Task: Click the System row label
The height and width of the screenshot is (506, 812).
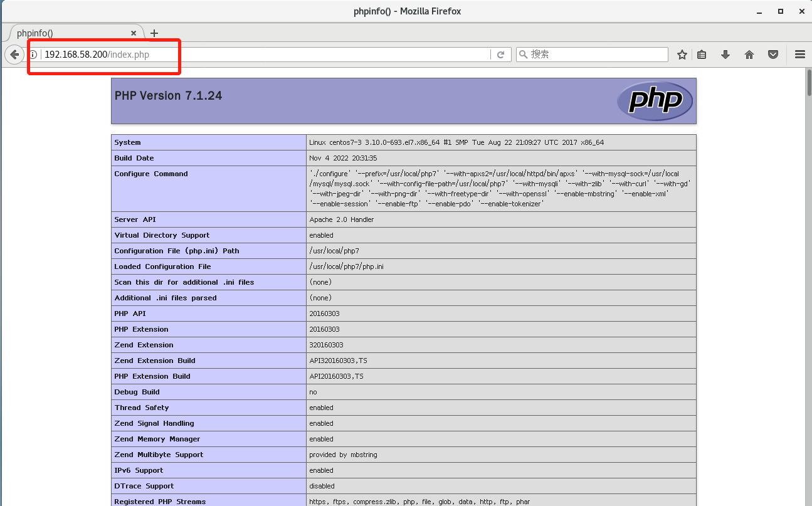Action: 127,142
